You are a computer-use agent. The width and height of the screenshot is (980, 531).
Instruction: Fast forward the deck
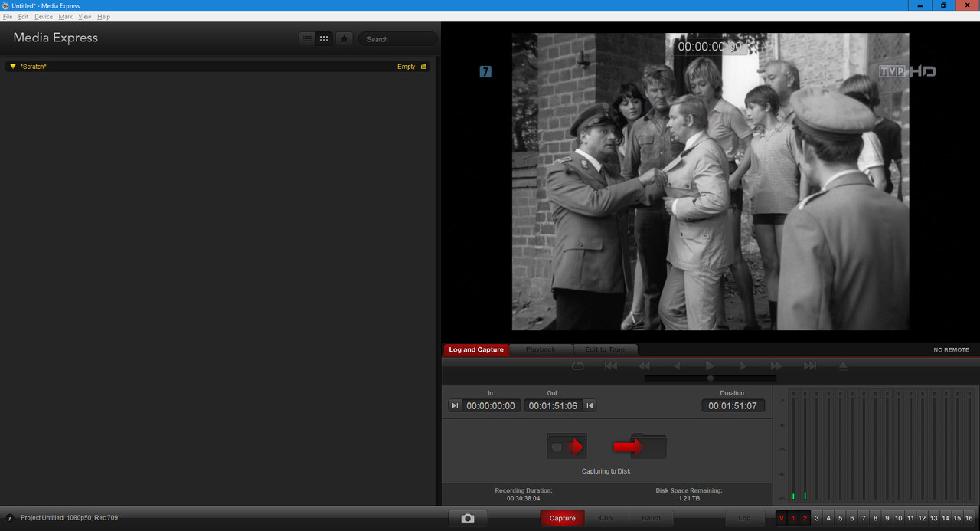[776, 366]
